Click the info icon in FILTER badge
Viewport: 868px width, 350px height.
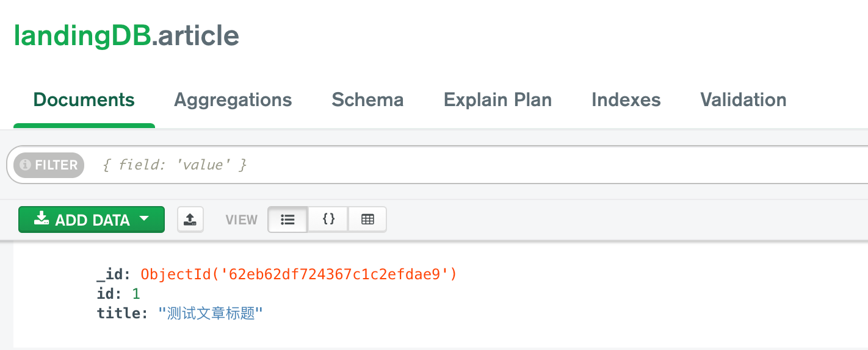25,165
